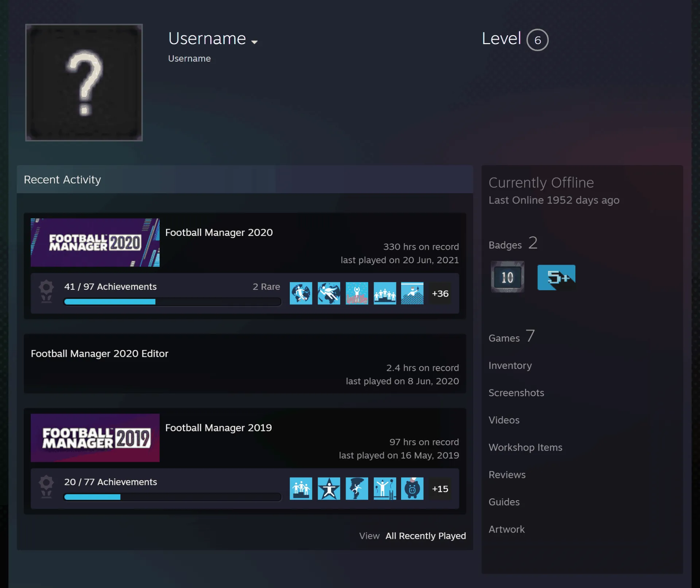
Task: Click the profile avatar question mark image
Action: pos(84,82)
